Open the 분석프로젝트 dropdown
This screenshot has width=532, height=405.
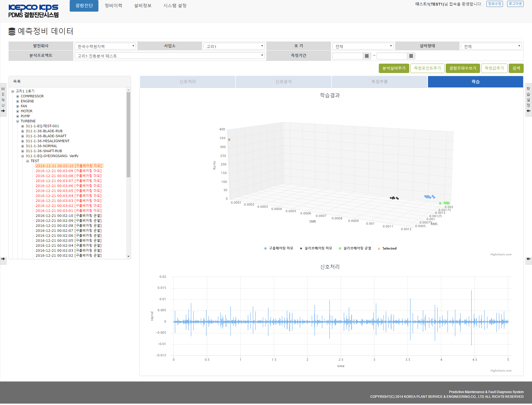[169, 56]
